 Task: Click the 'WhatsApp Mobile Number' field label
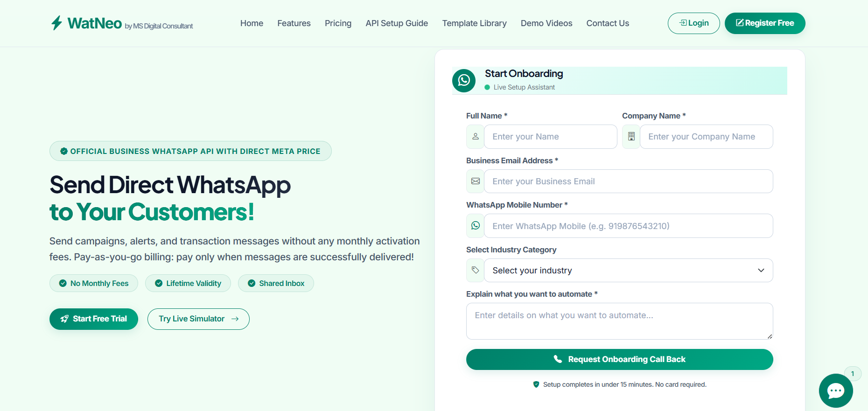click(517, 205)
